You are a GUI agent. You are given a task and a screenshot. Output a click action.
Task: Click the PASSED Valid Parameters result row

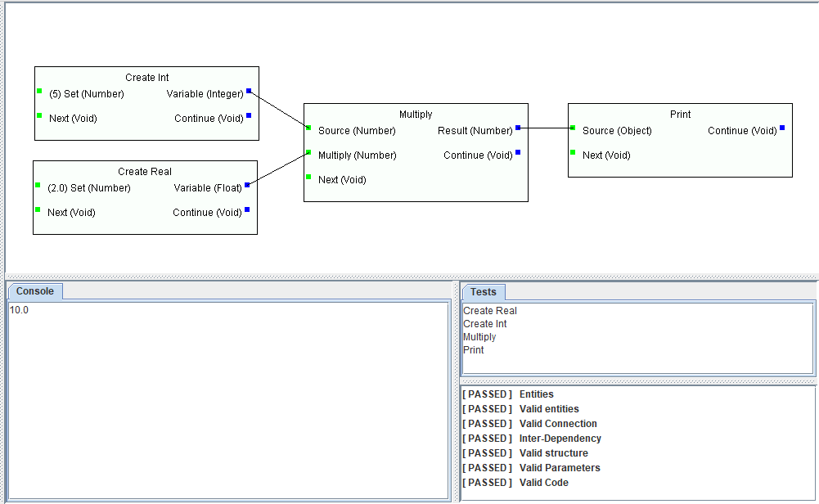pyautogui.click(x=531, y=468)
